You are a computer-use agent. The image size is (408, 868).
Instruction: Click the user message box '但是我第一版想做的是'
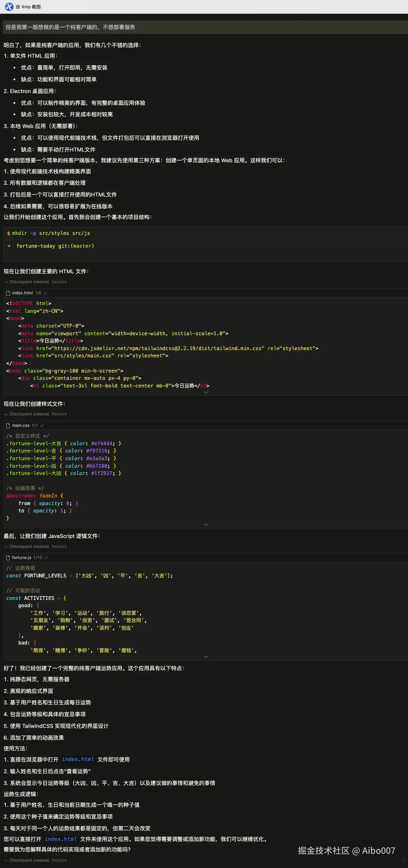point(205,27)
